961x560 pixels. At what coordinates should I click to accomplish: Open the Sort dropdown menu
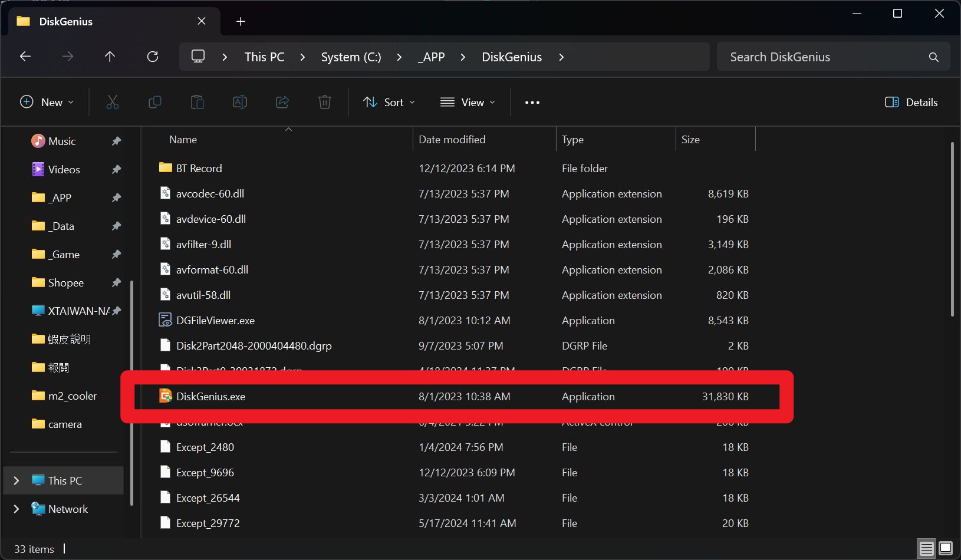pyautogui.click(x=389, y=103)
